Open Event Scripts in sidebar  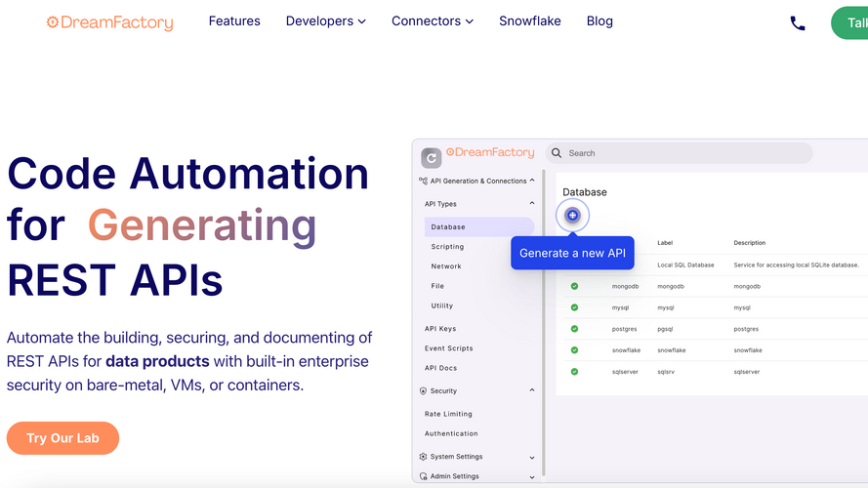pos(448,348)
